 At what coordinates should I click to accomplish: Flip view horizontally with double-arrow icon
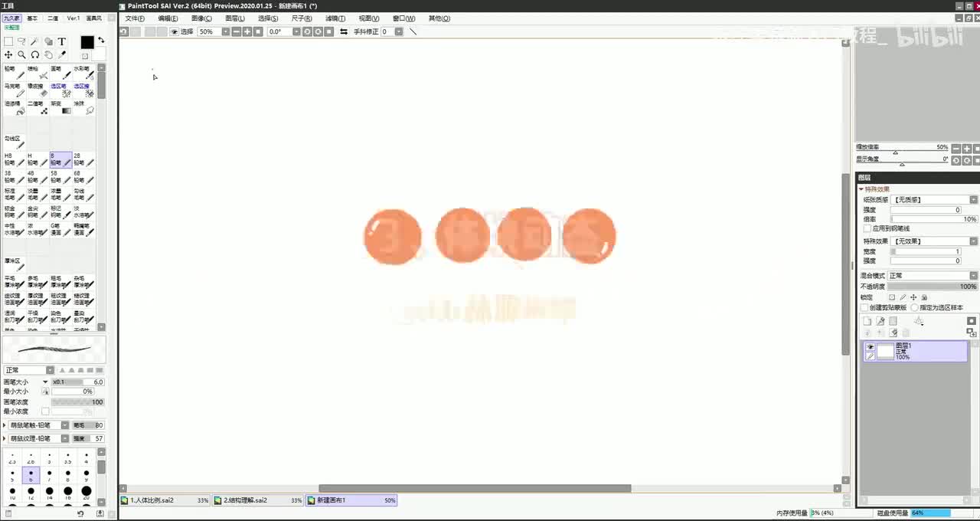[344, 31]
